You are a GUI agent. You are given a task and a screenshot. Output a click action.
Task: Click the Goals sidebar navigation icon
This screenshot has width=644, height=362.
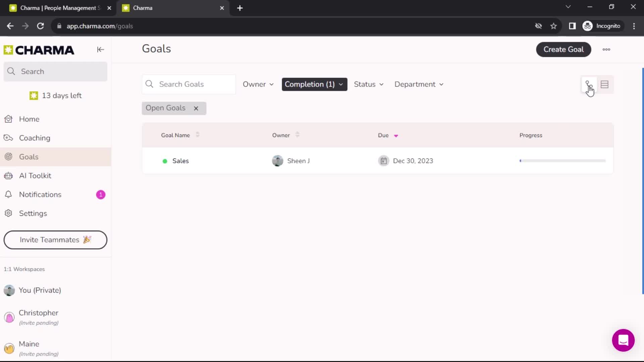pyautogui.click(x=8, y=157)
